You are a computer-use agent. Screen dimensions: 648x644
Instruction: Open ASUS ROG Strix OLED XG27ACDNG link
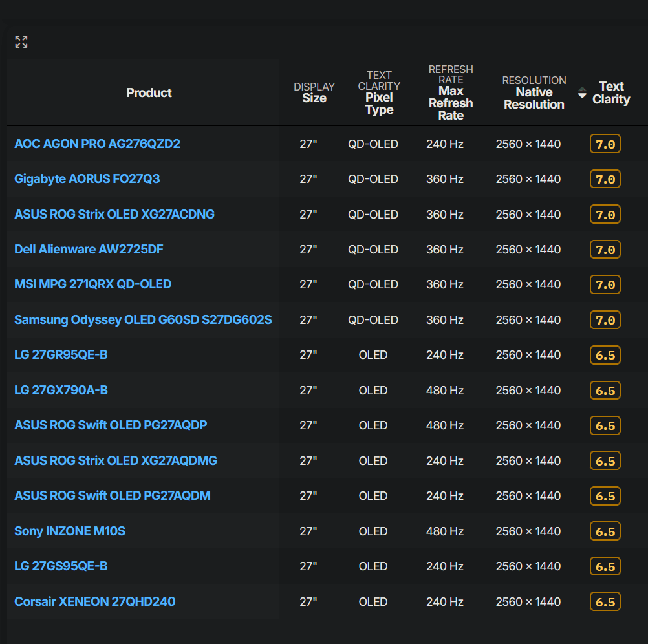point(114,215)
